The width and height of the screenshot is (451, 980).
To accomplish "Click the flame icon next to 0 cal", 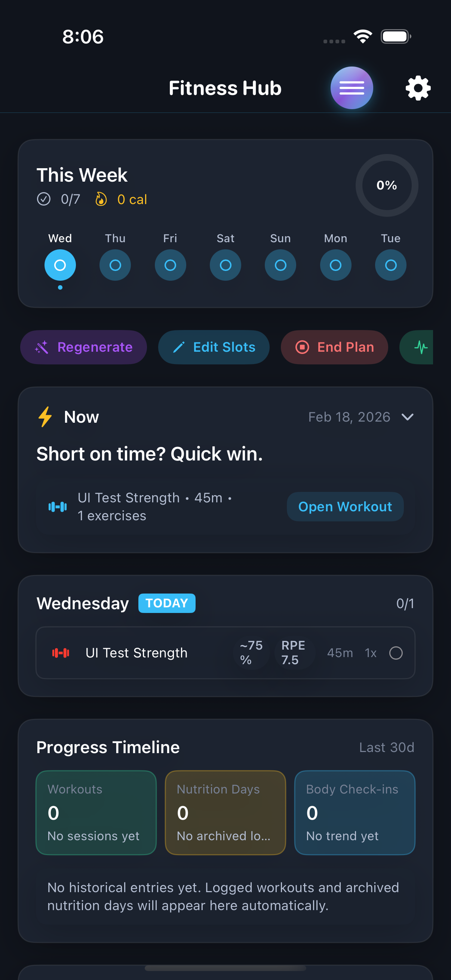I will (x=101, y=199).
